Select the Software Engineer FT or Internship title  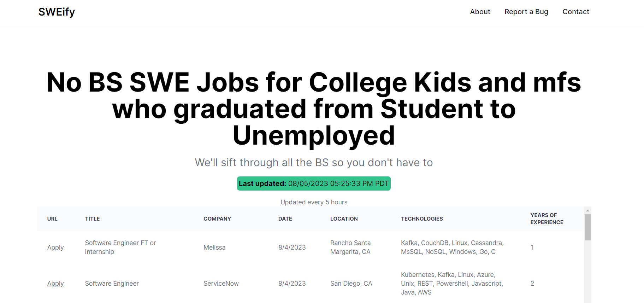[120, 247]
